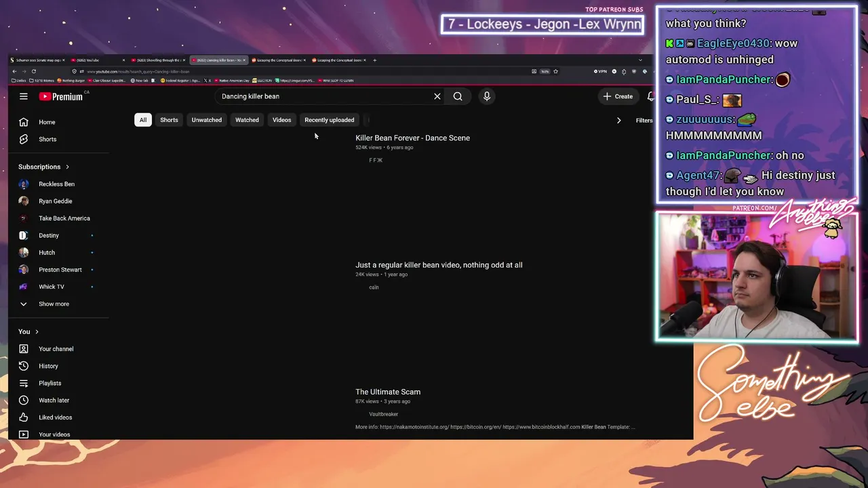This screenshot has height=488, width=868.
Task: Open the Vaultbreaker channel link
Action: coord(384,414)
